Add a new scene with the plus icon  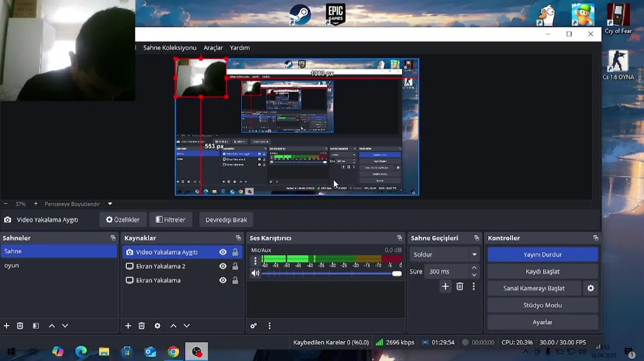(x=7, y=326)
